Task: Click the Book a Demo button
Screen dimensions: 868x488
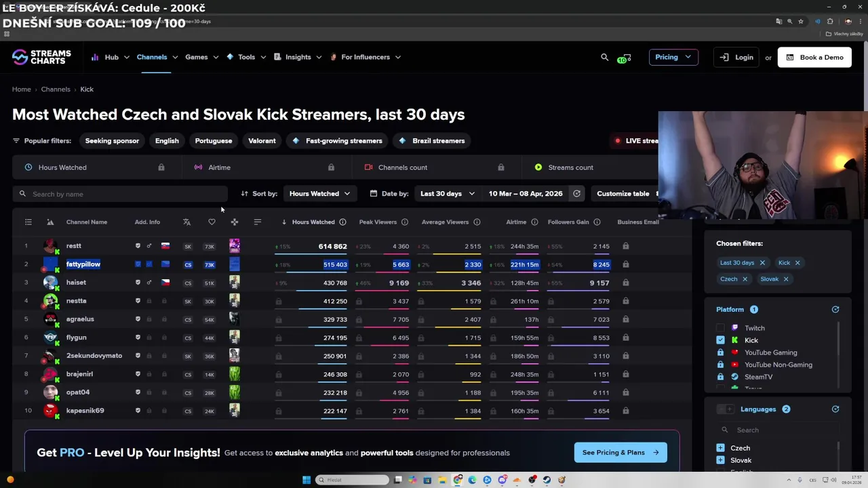Action: [814, 58]
